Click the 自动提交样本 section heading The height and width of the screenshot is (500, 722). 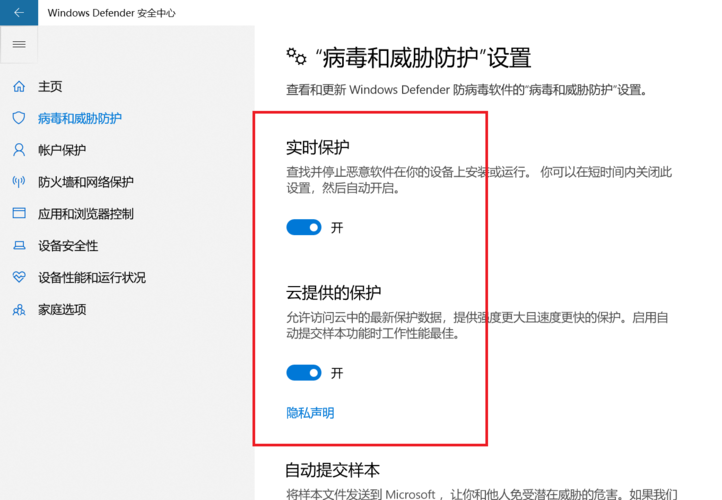coord(332,470)
